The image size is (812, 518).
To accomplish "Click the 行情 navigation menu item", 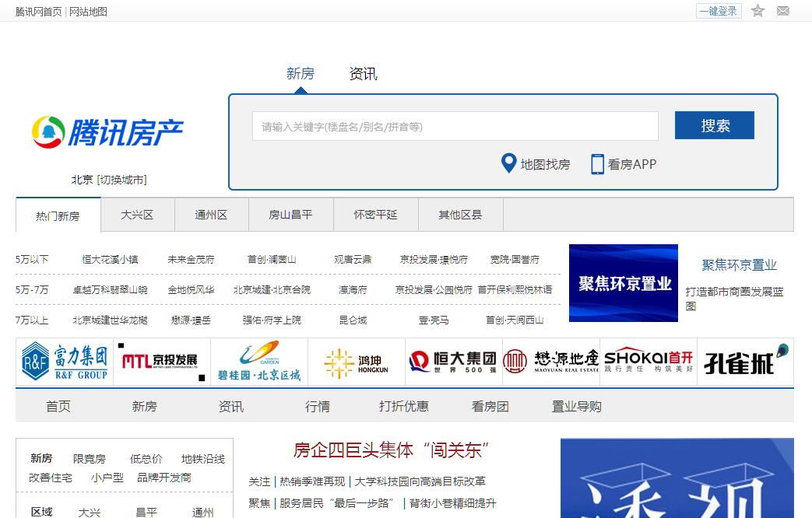I will tap(317, 406).
